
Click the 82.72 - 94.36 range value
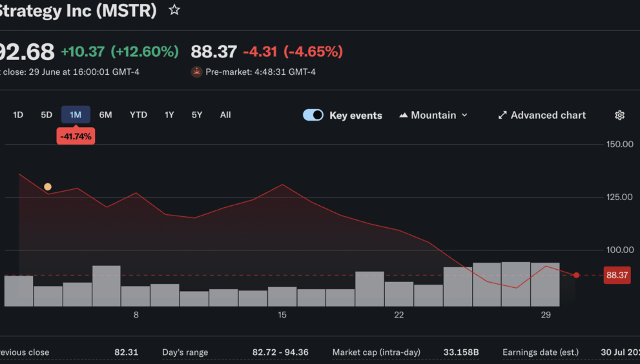coord(280,352)
